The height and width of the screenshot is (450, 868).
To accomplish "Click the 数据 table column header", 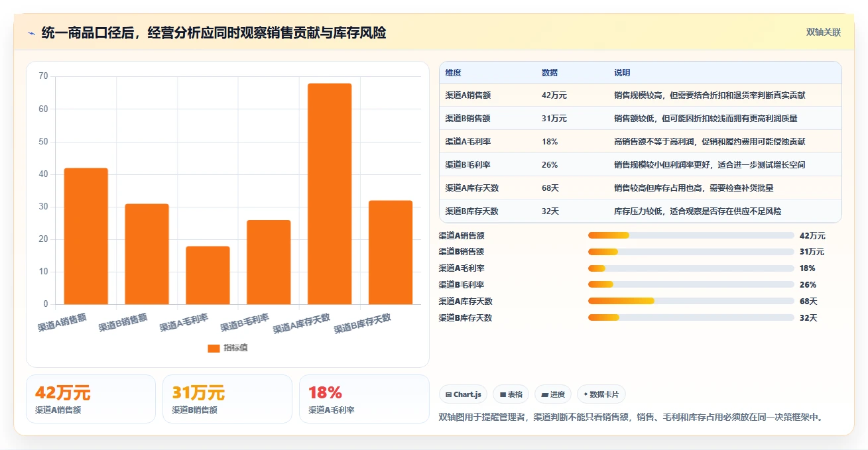I will coord(550,73).
